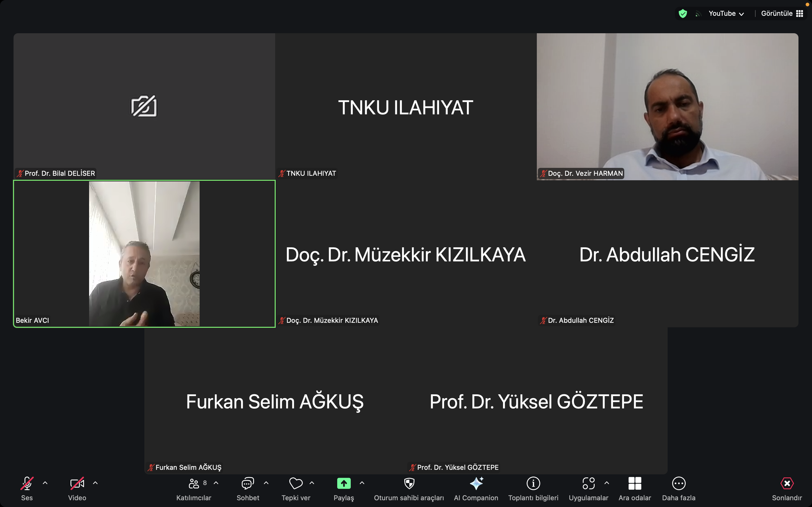The height and width of the screenshot is (507, 812).
Task: Click green encryption shield status icon
Action: (x=683, y=14)
